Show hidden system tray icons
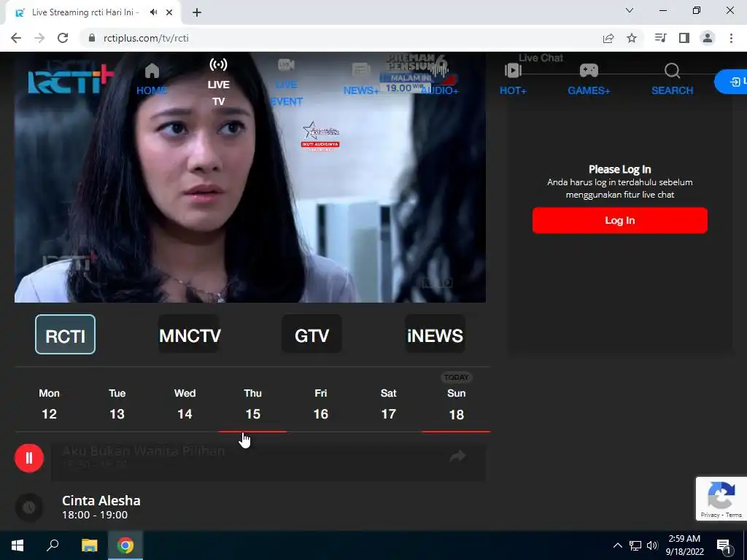This screenshot has width=747, height=560. [617, 545]
